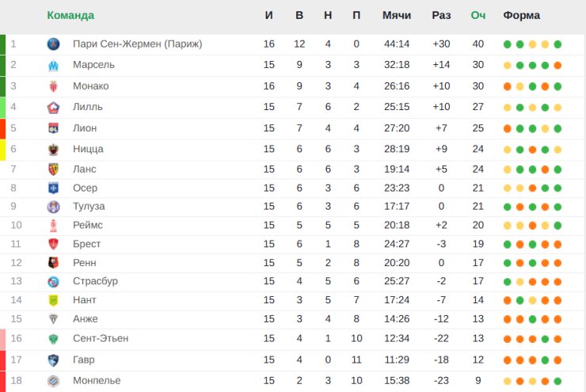This screenshot has height=392, width=586.
Task: Click the Montpellier club logo
Action: point(53,381)
